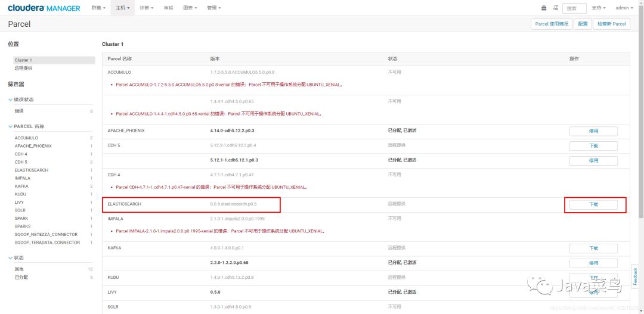Open the 群集 dropdown menu
The height and width of the screenshot is (314, 644).
click(98, 8)
